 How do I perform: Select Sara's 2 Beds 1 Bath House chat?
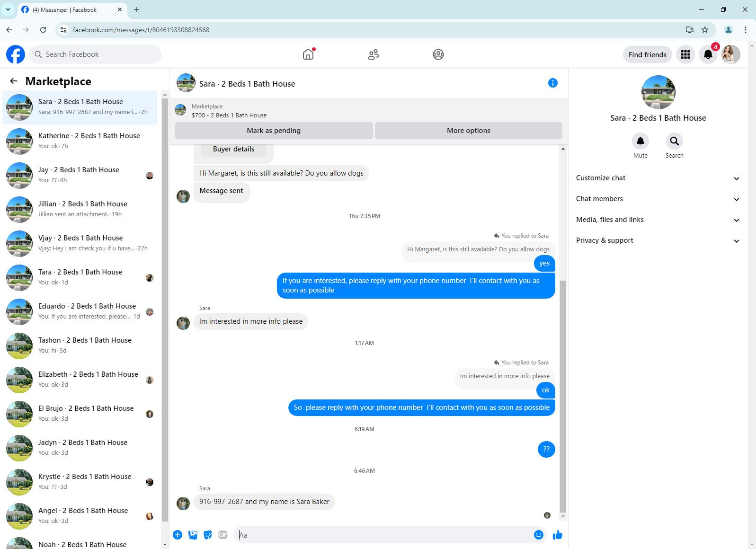click(80, 107)
